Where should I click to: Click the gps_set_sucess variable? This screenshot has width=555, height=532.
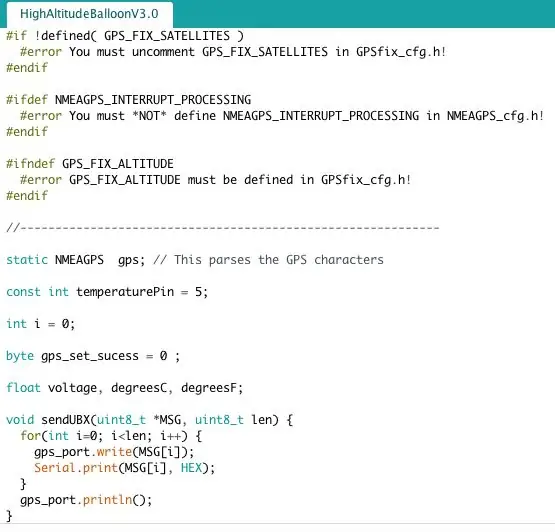click(90, 356)
